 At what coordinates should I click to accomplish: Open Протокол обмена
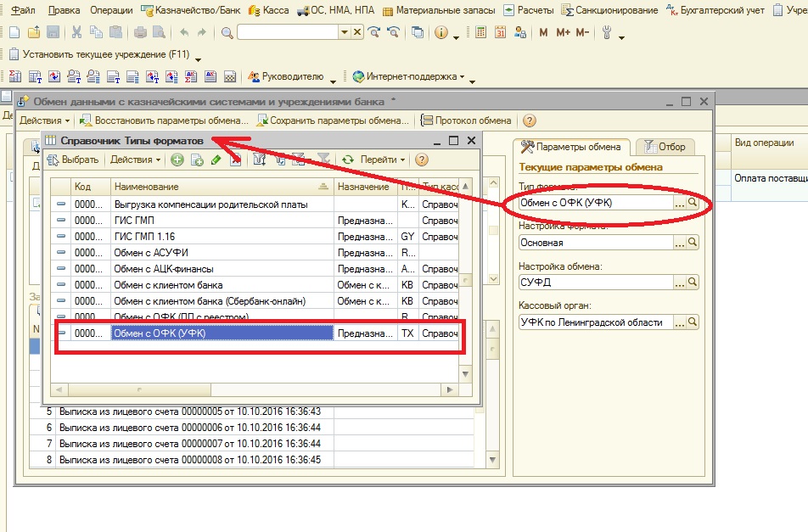(x=466, y=120)
